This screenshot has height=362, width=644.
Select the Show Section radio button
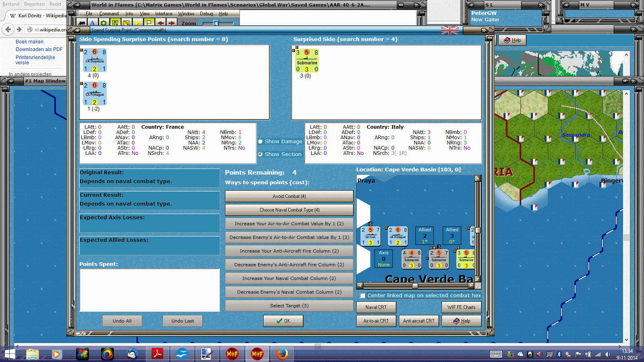[x=260, y=154]
